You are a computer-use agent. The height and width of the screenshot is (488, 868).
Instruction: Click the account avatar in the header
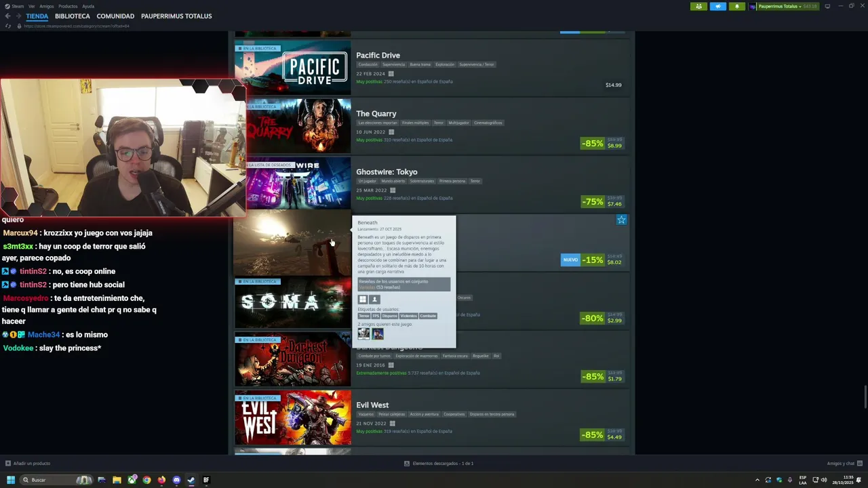[x=753, y=6]
